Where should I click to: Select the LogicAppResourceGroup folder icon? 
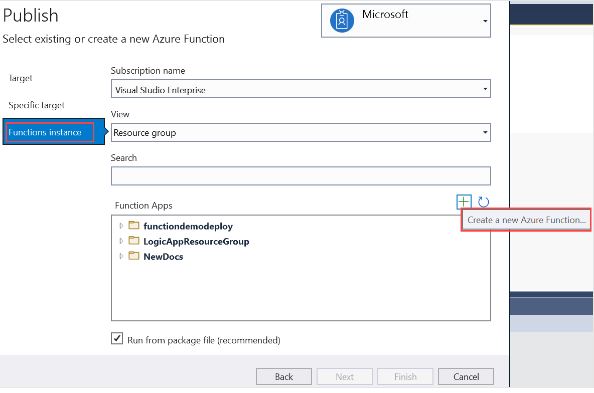[134, 241]
